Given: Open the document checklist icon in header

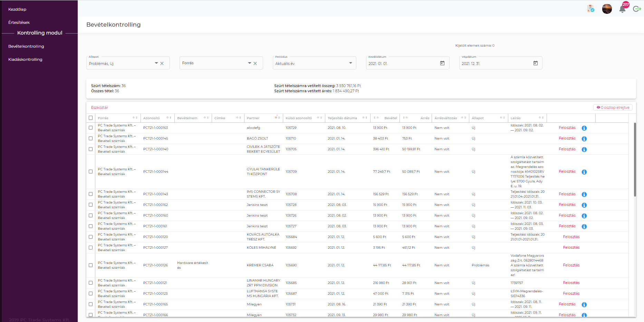Looking at the screenshot, I should tap(590, 9).
